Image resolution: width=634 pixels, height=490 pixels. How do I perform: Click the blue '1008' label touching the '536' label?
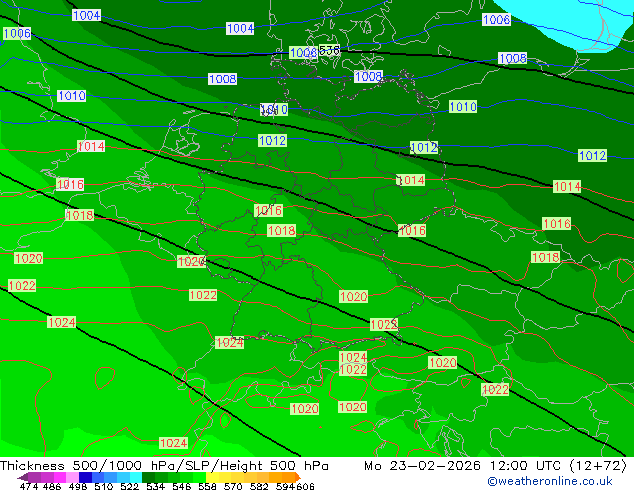(x=303, y=53)
